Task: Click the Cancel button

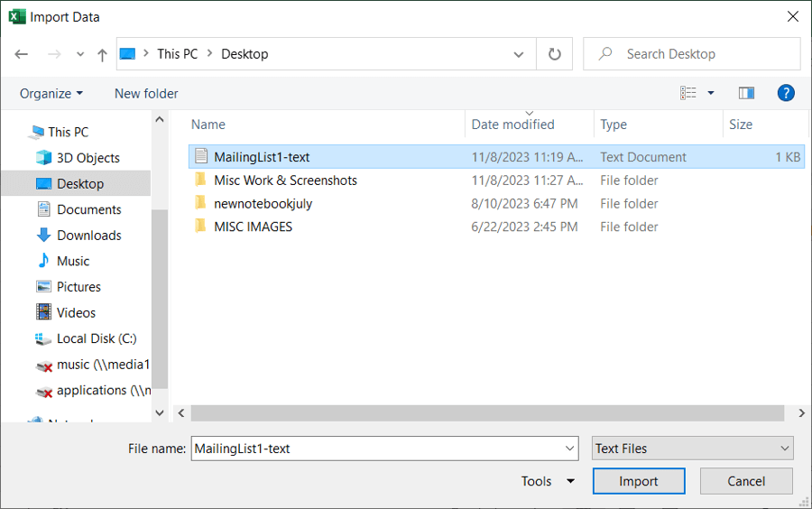Action: 745,481
